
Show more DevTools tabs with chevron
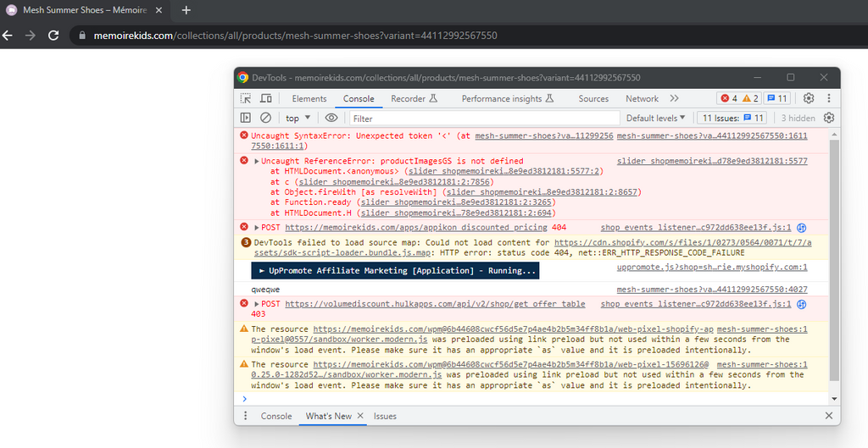coord(675,99)
